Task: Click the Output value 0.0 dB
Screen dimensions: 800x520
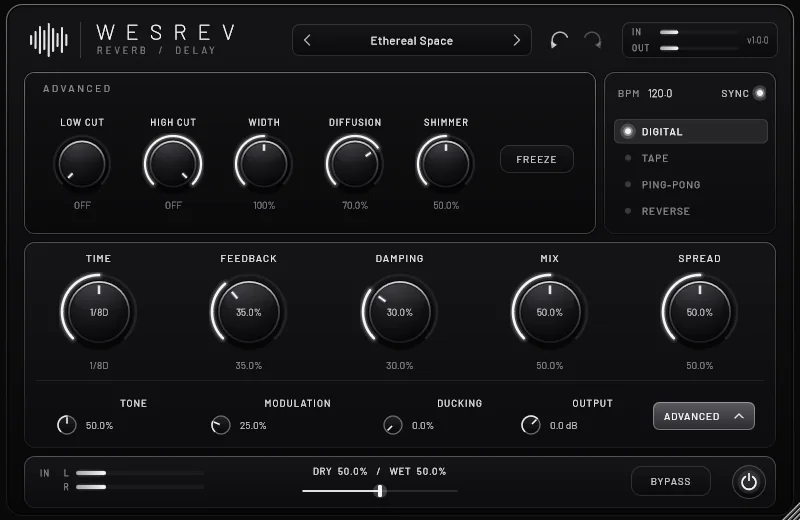Action: click(x=563, y=426)
